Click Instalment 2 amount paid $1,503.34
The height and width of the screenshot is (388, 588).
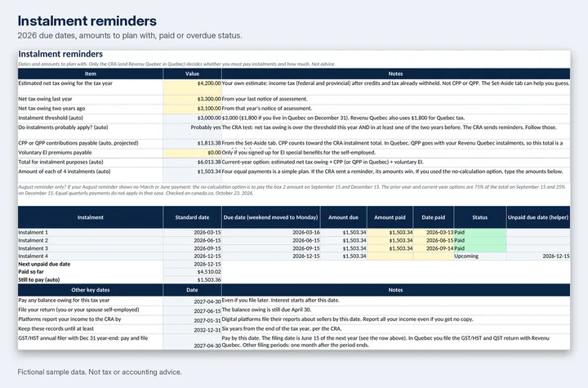390,240
